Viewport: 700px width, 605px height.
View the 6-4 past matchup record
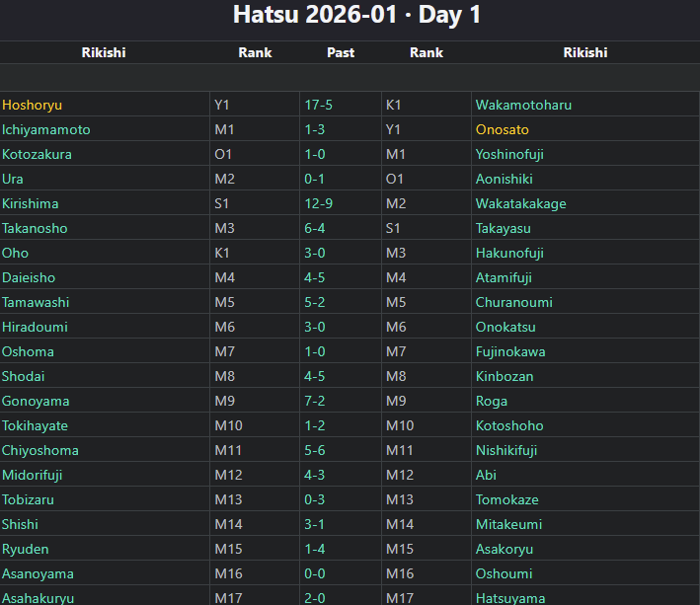[314, 228]
